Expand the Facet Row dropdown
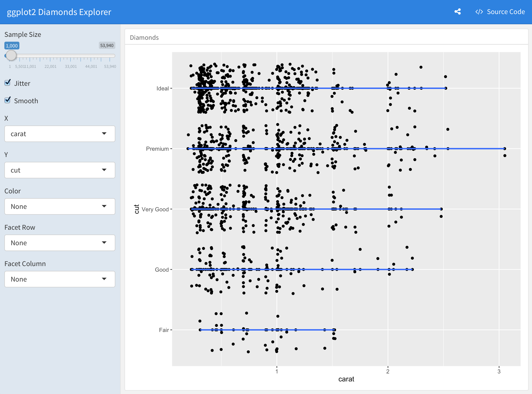The height and width of the screenshot is (394, 532). [60, 243]
